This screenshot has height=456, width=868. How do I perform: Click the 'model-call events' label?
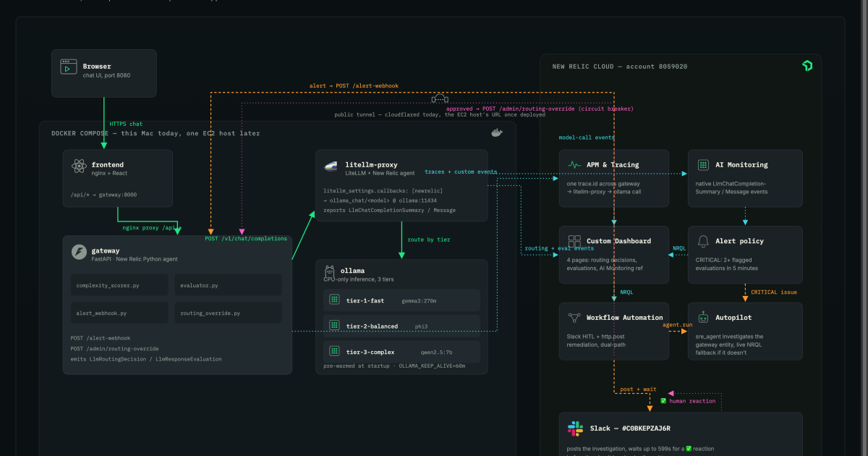click(x=587, y=137)
